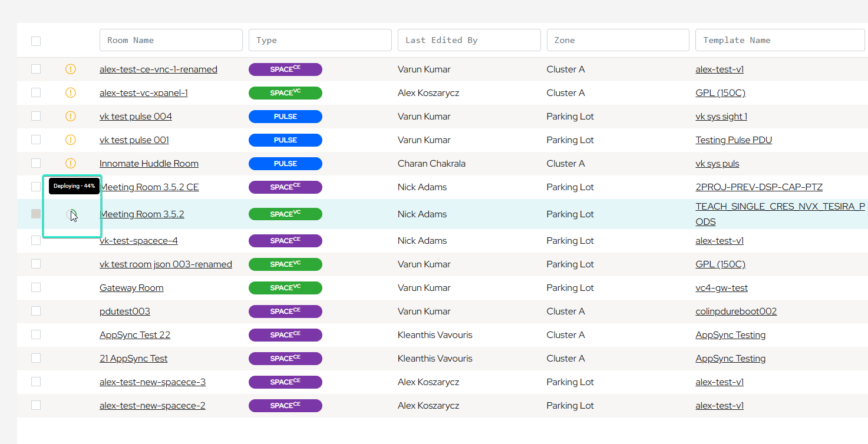This screenshot has height=444, width=868.
Task: Open room vk test pulse 001
Action: [134, 140]
